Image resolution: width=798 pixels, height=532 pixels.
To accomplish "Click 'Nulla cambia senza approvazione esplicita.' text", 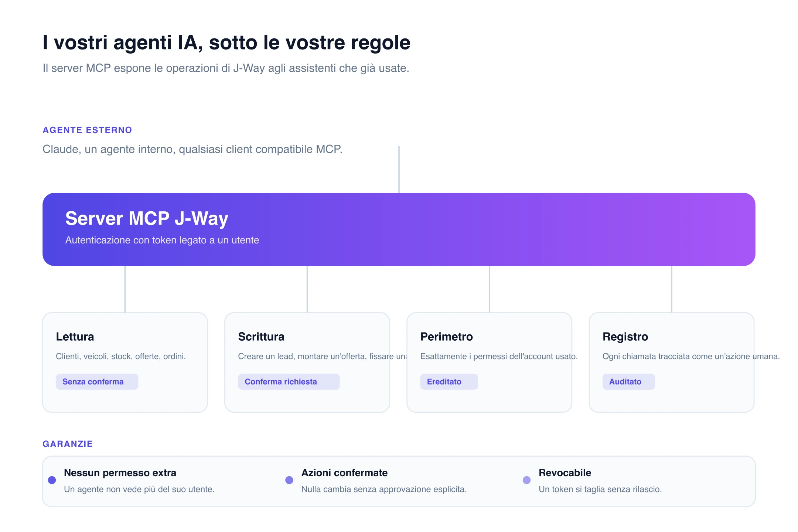I will pos(384,490).
